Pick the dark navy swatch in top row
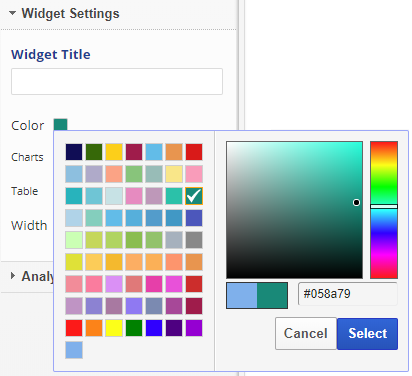412x376 pixels. click(x=74, y=152)
